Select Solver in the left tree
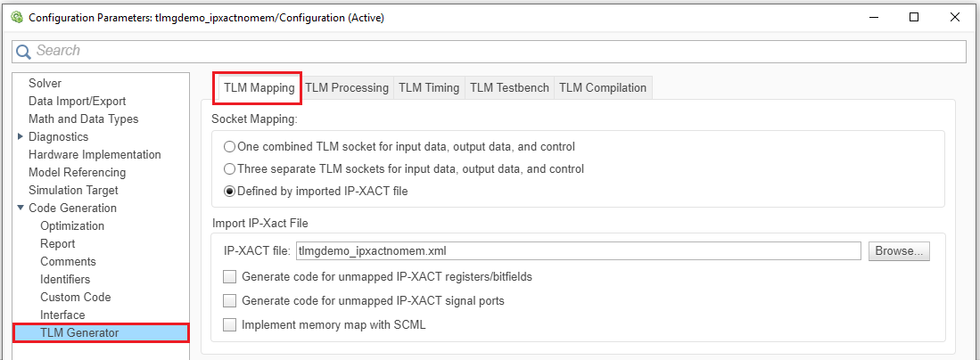Screen dimensions: 980x360 [45, 83]
